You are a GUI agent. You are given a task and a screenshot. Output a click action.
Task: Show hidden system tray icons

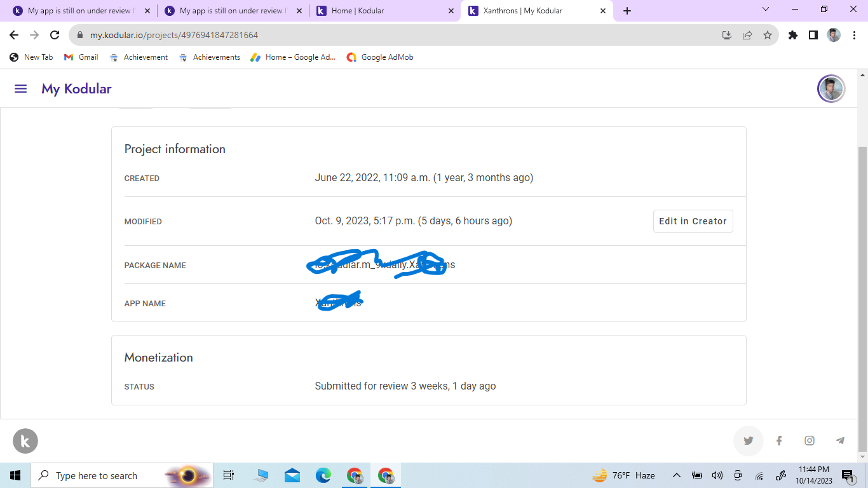click(676, 475)
